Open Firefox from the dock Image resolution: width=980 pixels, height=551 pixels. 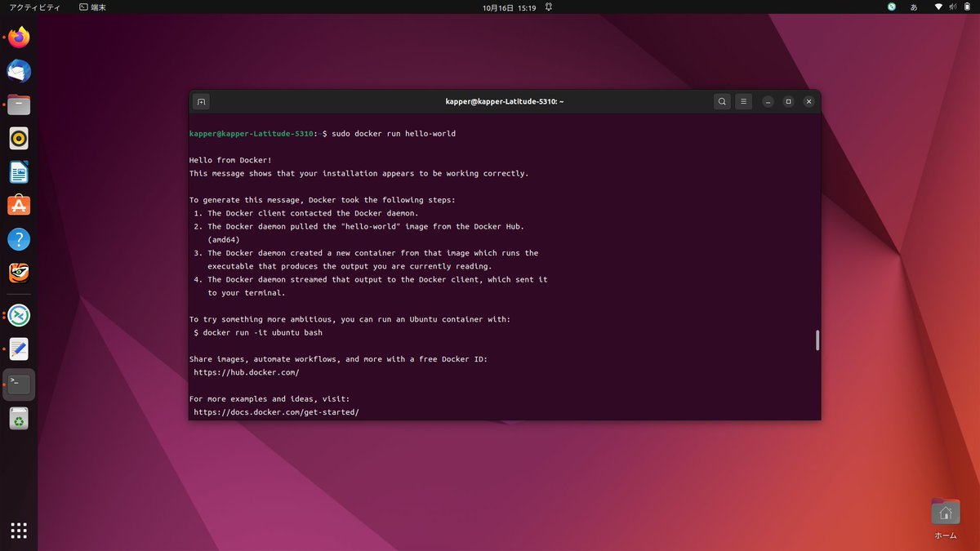(x=19, y=38)
